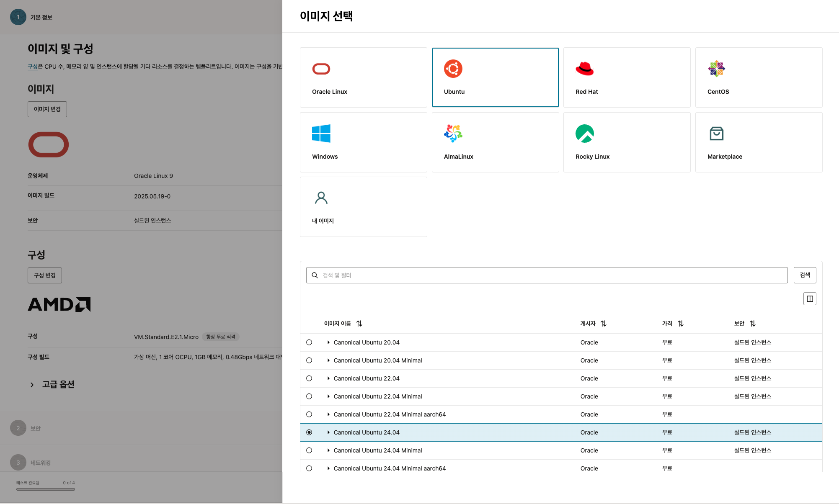Select Ubuntu 22.04 Minimal aarch64 radio button

pyautogui.click(x=309, y=414)
